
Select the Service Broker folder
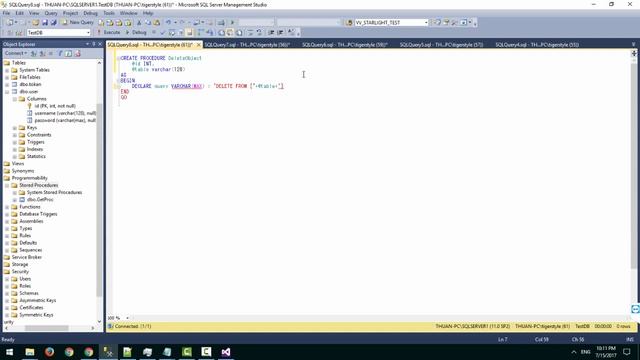click(x=22, y=257)
